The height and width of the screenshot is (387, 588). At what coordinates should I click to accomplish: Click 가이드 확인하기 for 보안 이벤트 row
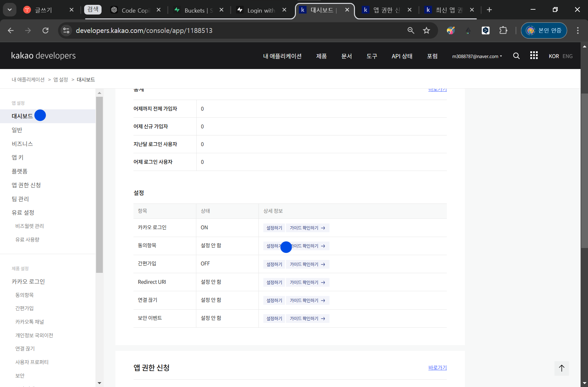[x=308, y=319]
